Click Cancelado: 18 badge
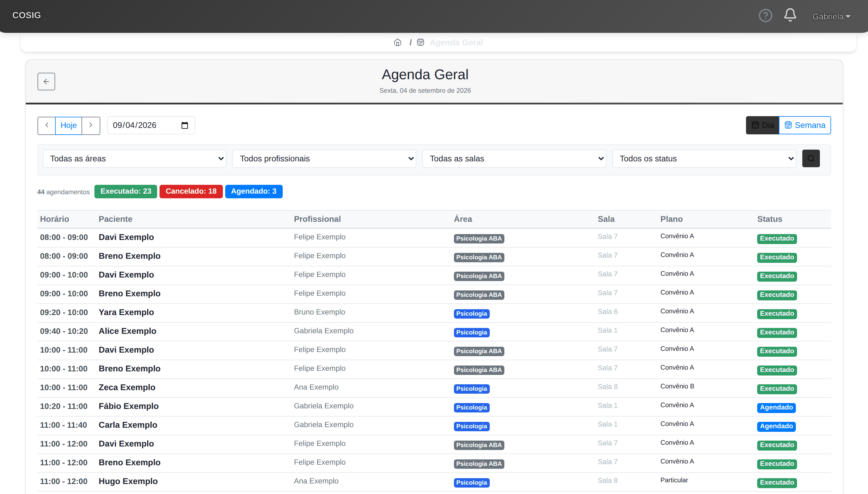The height and width of the screenshot is (494, 868). pos(191,191)
